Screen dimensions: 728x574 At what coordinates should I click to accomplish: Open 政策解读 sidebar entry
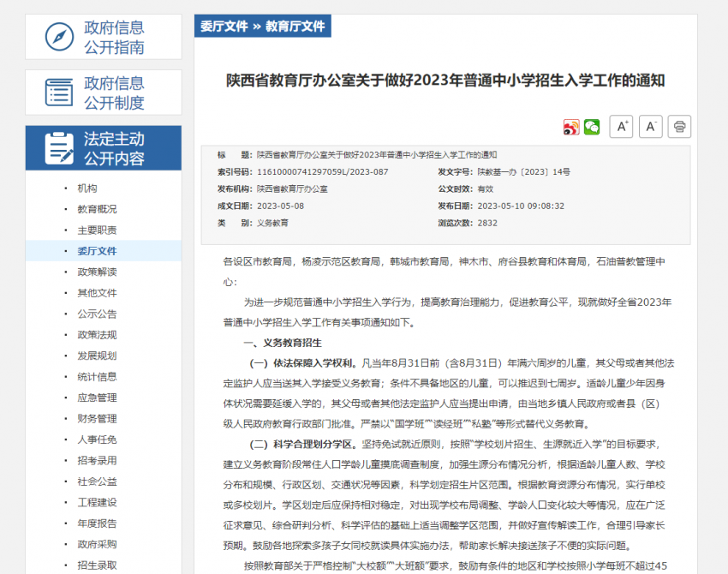coord(97,272)
